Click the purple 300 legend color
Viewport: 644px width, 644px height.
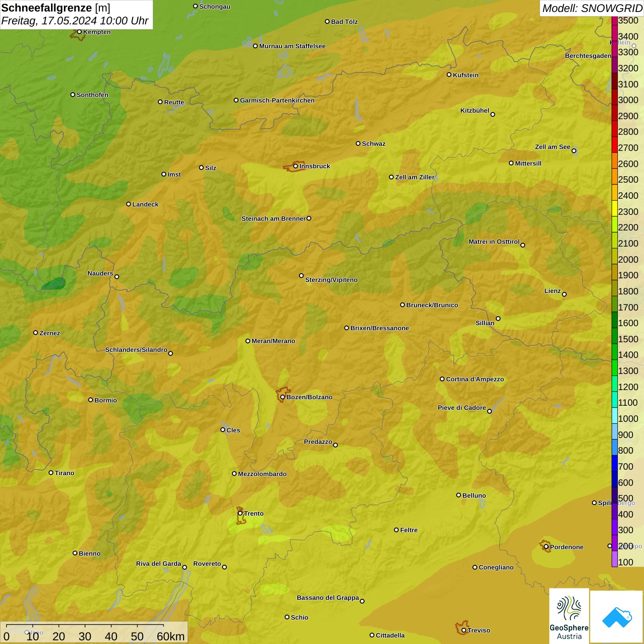[x=615, y=527]
